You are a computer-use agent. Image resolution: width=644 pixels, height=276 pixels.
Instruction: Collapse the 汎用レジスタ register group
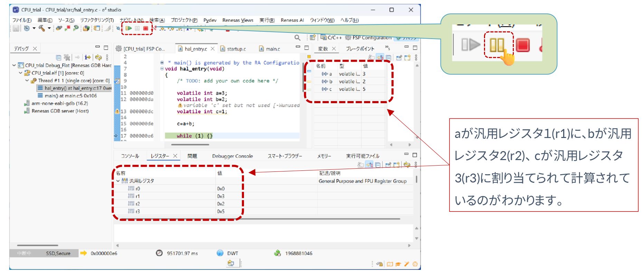coord(118,181)
